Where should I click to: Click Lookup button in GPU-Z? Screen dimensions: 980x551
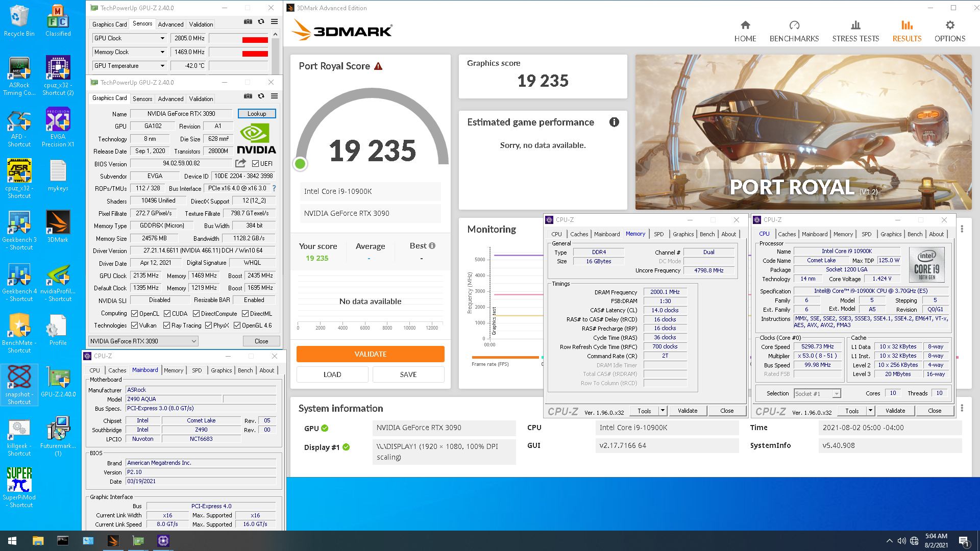click(x=257, y=114)
